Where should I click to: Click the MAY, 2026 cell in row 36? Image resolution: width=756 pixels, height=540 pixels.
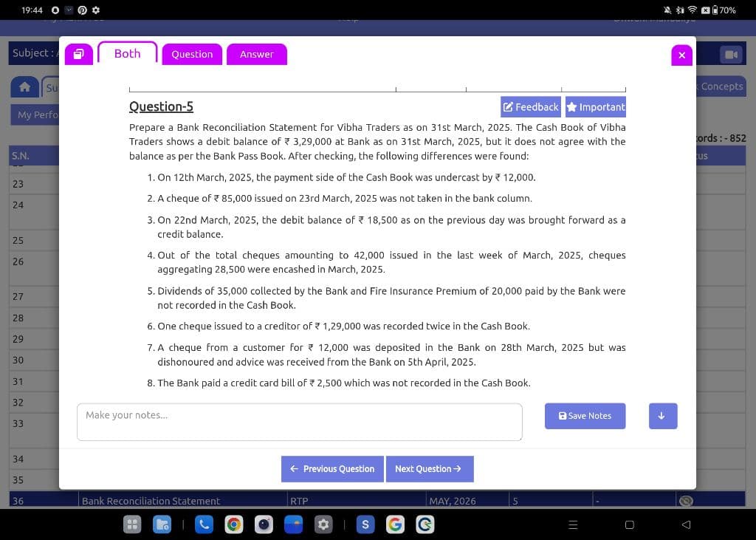pos(453,501)
